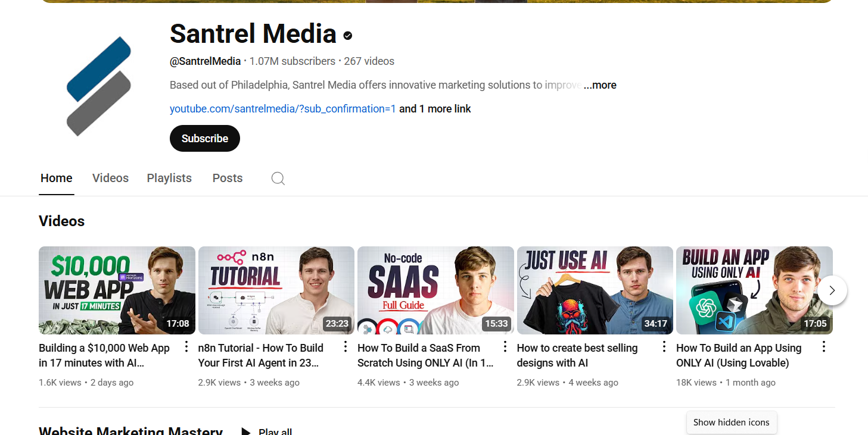
Task: Open the Playlists tab
Action: pos(169,178)
